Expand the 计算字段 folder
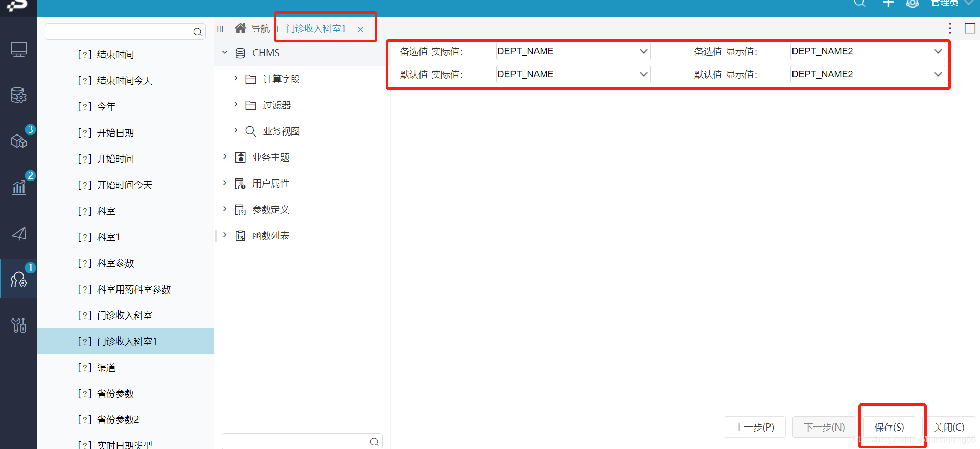980x449 pixels. coord(235,78)
